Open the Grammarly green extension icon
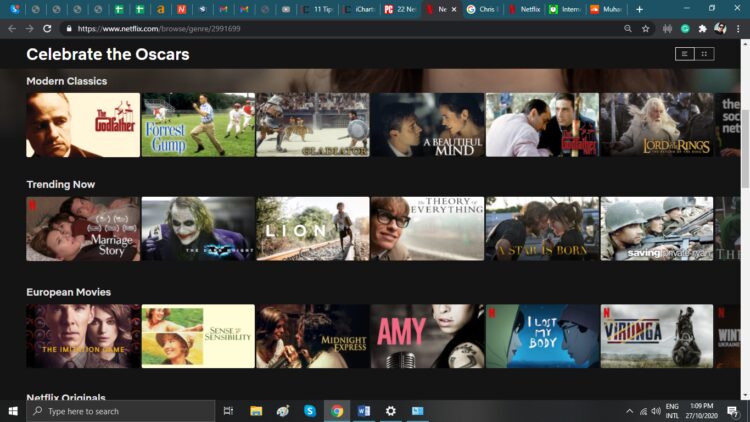The width and height of the screenshot is (750, 422). click(685, 29)
